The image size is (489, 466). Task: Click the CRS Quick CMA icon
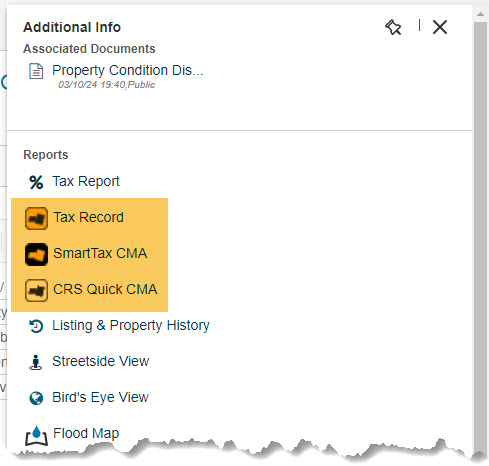pos(36,290)
